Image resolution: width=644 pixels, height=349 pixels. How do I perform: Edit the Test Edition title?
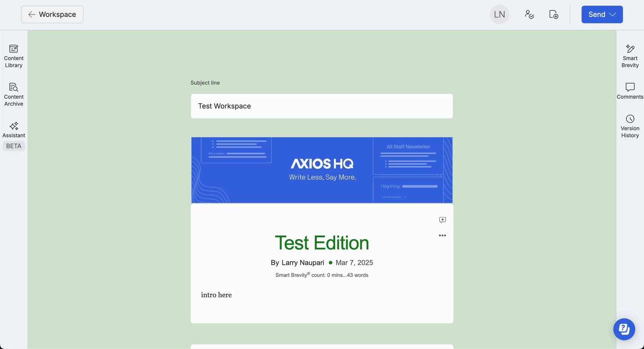point(322,243)
